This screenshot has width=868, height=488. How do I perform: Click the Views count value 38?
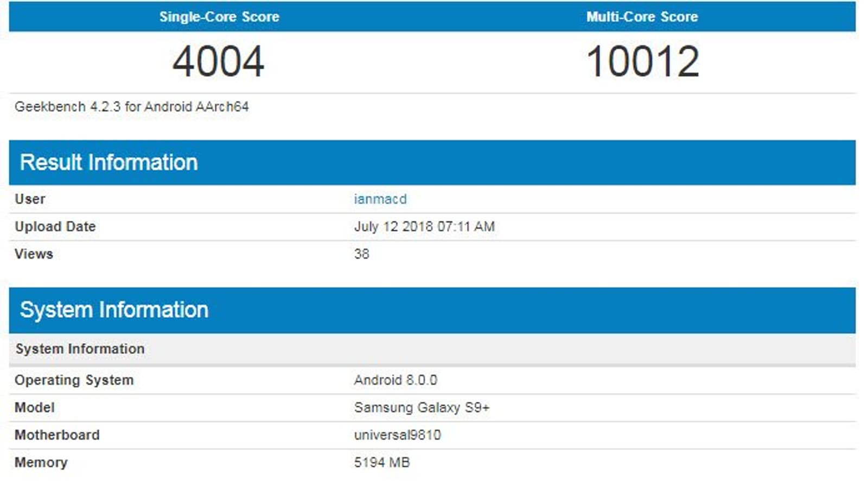361,254
